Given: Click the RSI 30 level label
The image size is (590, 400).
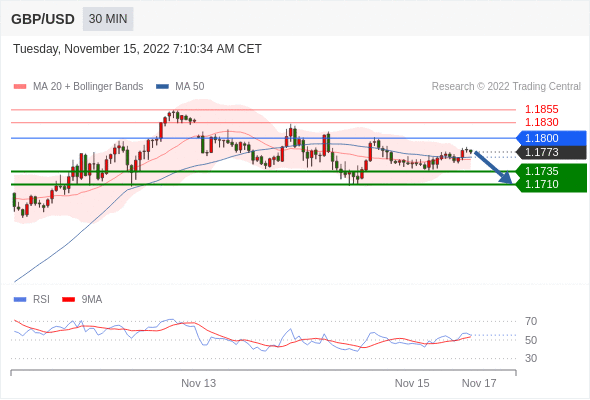Looking at the screenshot, I should (531, 358).
